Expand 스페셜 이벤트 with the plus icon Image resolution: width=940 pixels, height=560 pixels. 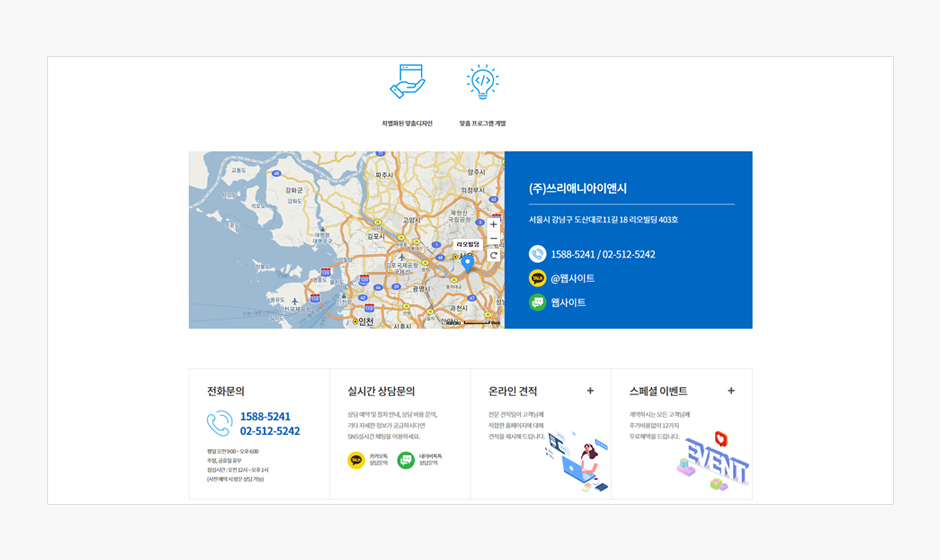click(x=731, y=391)
